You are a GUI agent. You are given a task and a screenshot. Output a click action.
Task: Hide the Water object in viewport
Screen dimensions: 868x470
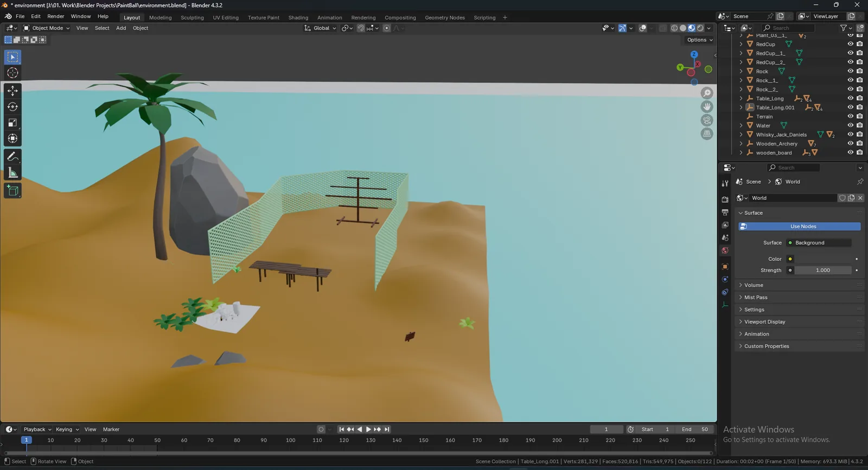[x=850, y=125]
